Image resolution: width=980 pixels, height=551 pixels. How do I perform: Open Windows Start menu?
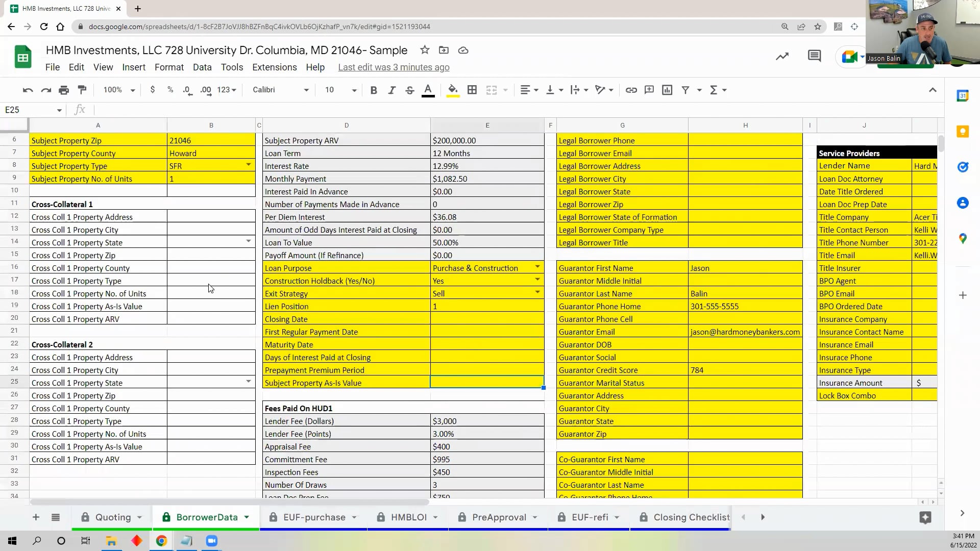click(12, 541)
